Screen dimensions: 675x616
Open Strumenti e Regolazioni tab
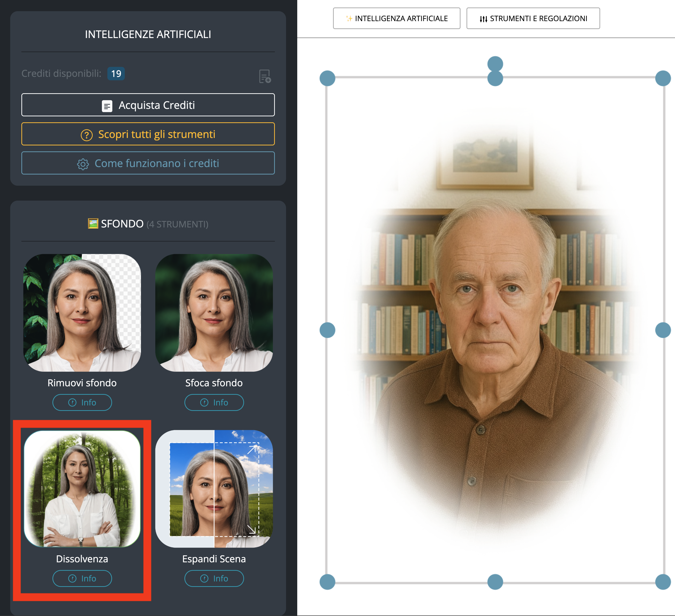[533, 18]
